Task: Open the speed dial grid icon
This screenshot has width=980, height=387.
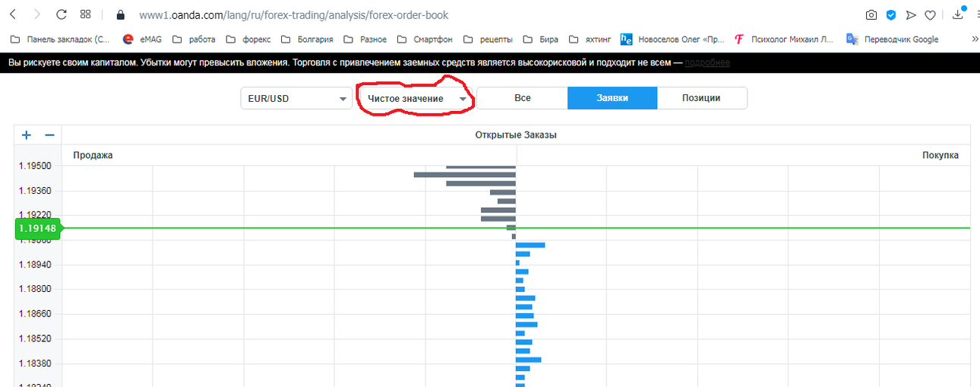Action: pos(86,14)
